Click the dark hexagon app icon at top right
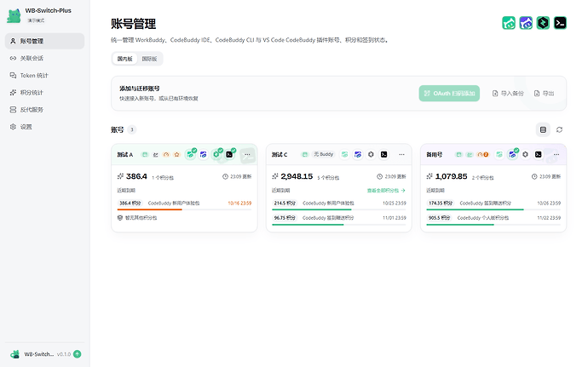 click(543, 23)
